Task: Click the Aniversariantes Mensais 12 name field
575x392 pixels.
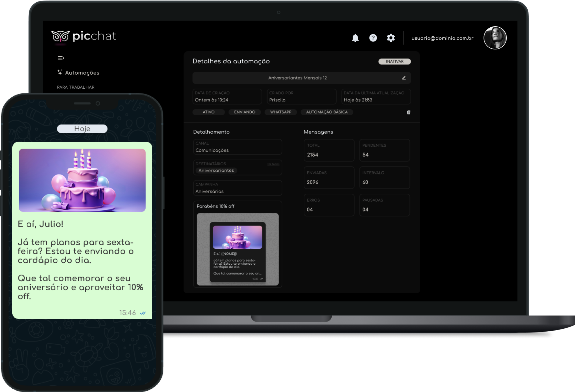Action: (x=297, y=78)
